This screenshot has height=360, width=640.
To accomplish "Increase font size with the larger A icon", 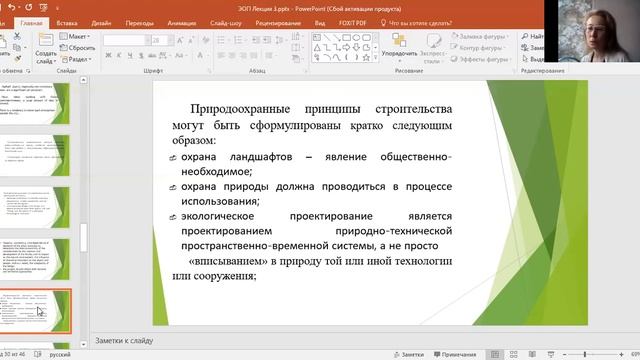I will pos(180,40).
